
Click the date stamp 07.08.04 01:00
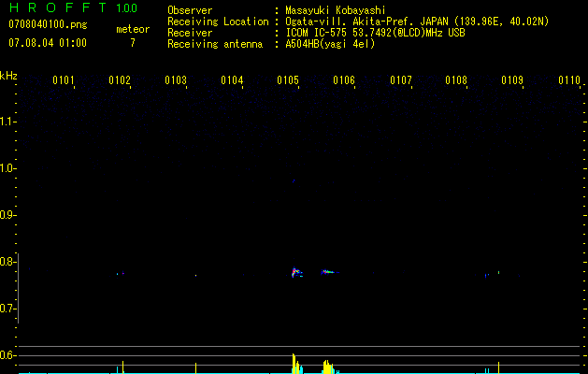point(48,43)
